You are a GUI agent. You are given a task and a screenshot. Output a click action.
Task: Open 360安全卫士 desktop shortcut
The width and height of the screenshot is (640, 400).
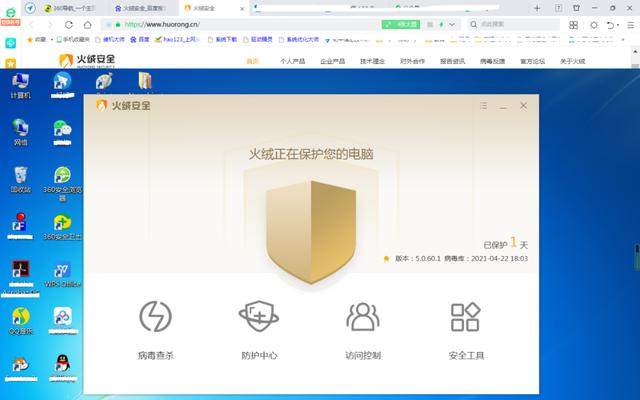pyautogui.click(x=62, y=227)
